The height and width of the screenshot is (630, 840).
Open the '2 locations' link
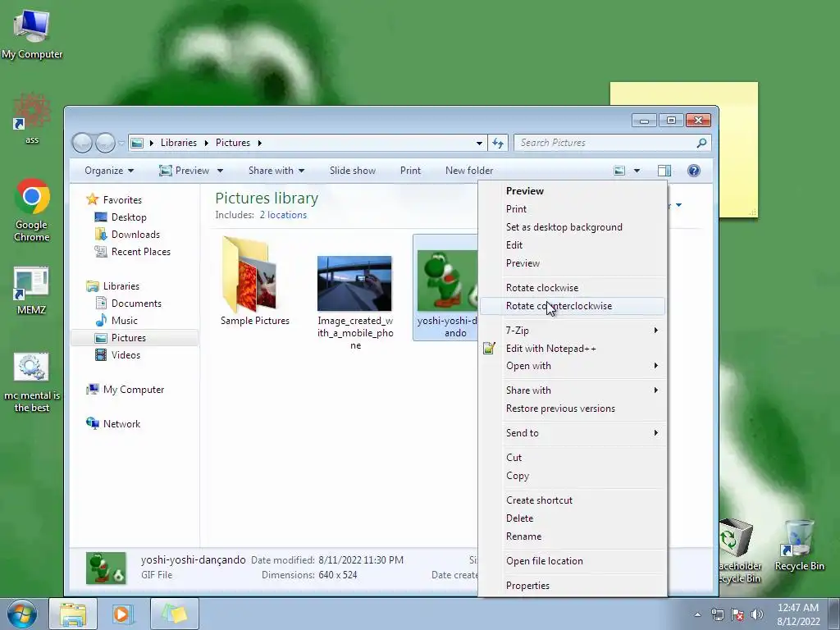coord(283,215)
